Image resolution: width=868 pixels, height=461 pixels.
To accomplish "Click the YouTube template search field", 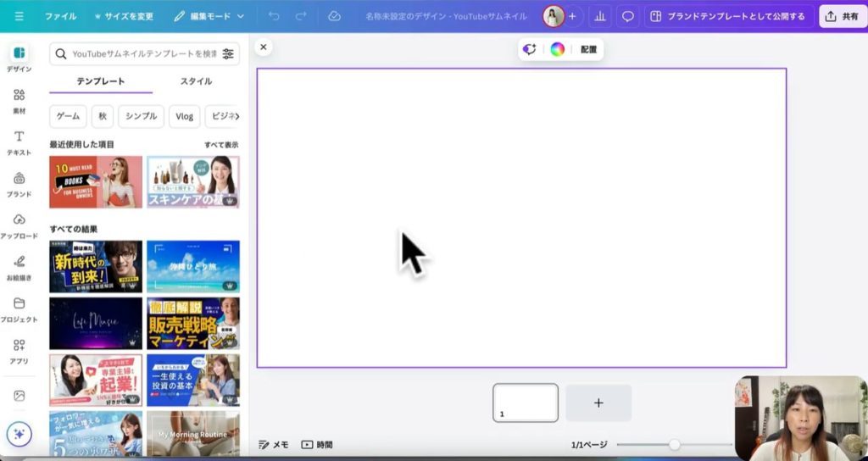I will [x=136, y=54].
